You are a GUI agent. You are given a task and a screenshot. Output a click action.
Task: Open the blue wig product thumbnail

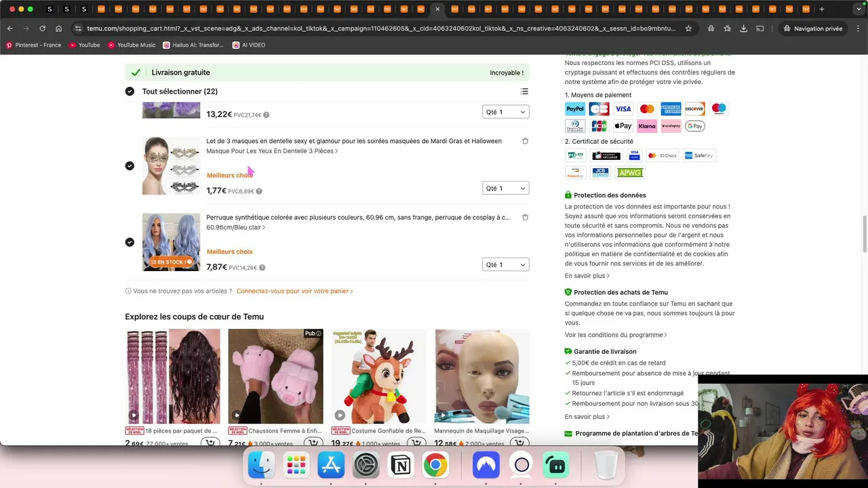(x=171, y=242)
